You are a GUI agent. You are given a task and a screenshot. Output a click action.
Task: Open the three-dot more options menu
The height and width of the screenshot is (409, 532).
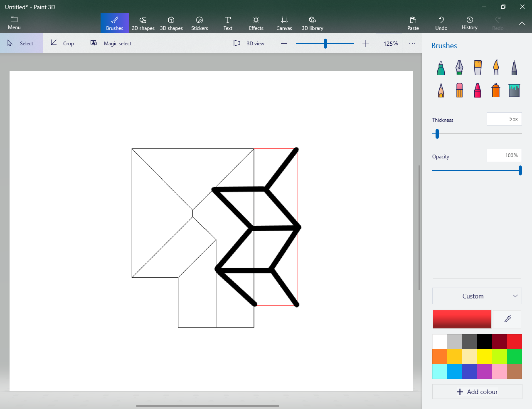pyautogui.click(x=412, y=44)
